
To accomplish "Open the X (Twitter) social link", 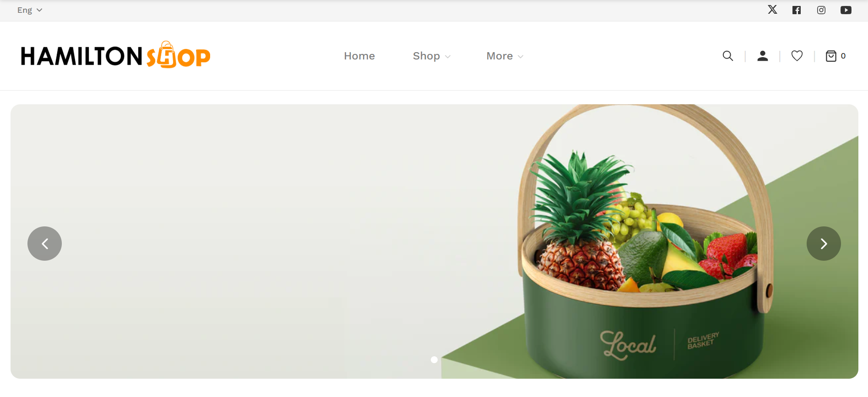I will click(x=772, y=10).
